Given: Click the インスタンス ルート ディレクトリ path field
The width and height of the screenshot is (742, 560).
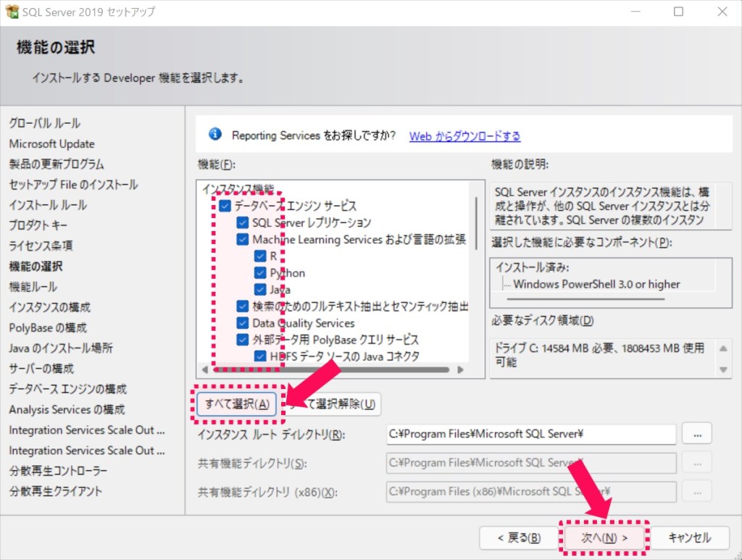Looking at the screenshot, I should 531,434.
